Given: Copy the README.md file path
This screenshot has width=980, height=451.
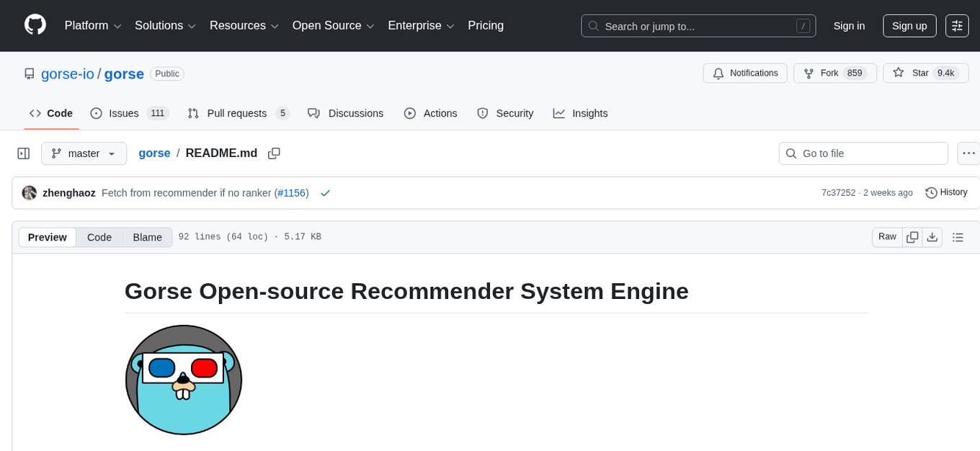Looking at the screenshot, I should coord(274,153).
